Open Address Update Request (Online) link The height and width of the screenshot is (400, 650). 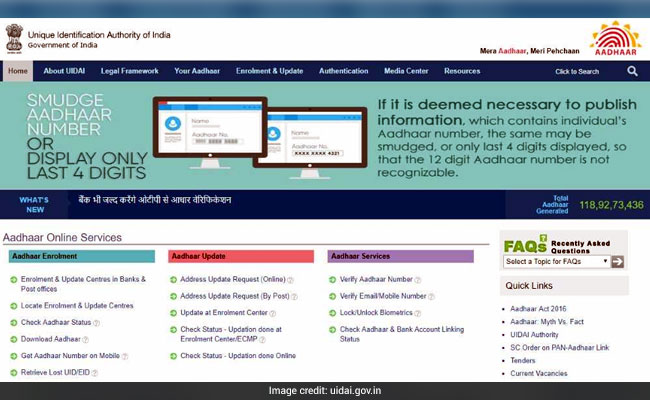[233, 279]
